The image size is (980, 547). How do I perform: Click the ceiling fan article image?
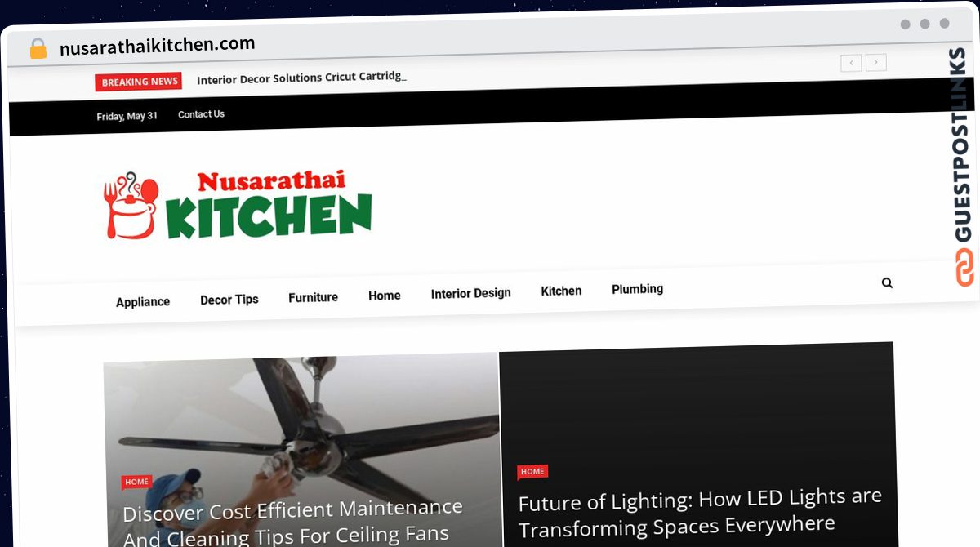pos(301,451)
